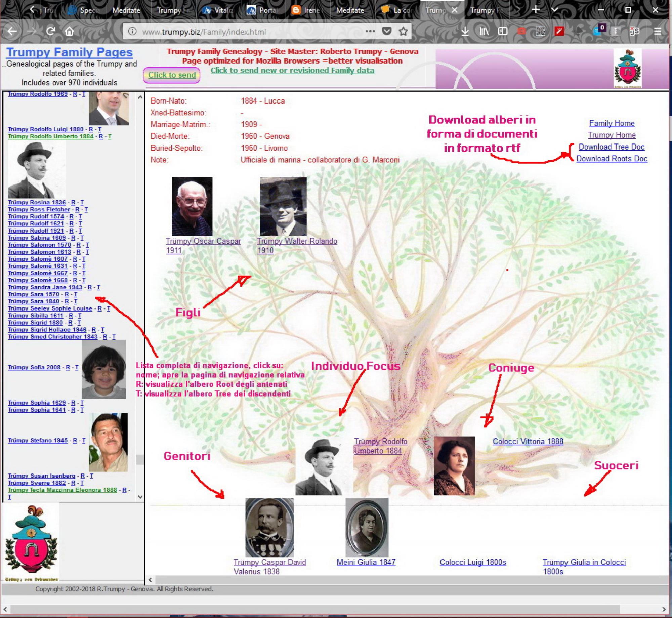Click the JS blocker extension icon
672x618 pixels.
pyautogui.click(x=634, y=31)
